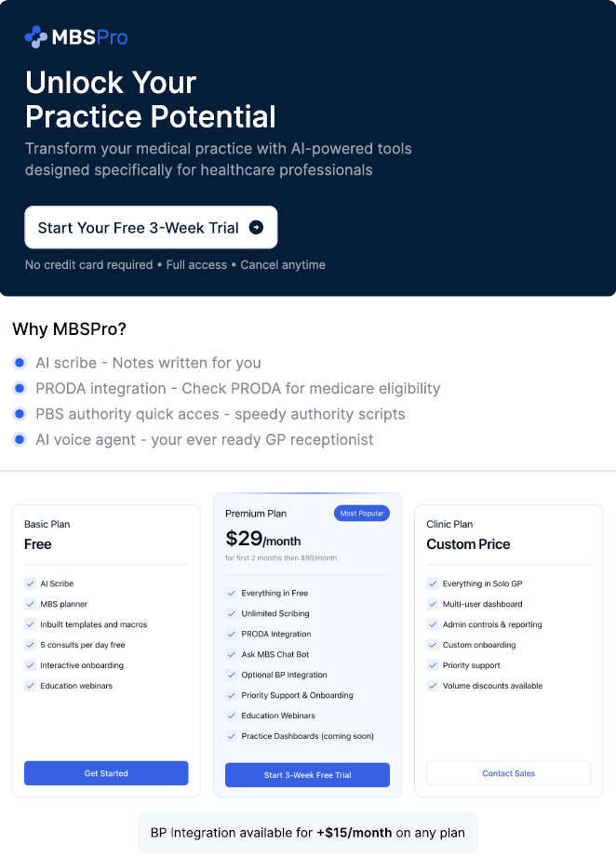Click the check icon beside PRODA Integration
Image resolution: width=616 pixels, height=857 pixels.
point(231,634)
